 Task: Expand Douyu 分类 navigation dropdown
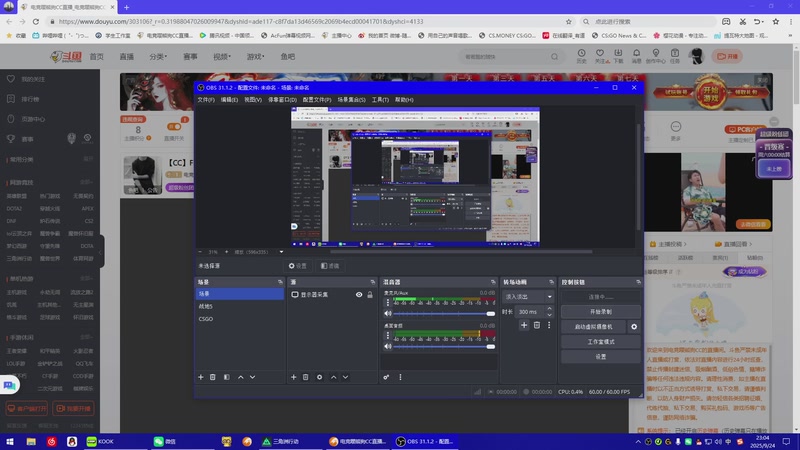[158, 57]
